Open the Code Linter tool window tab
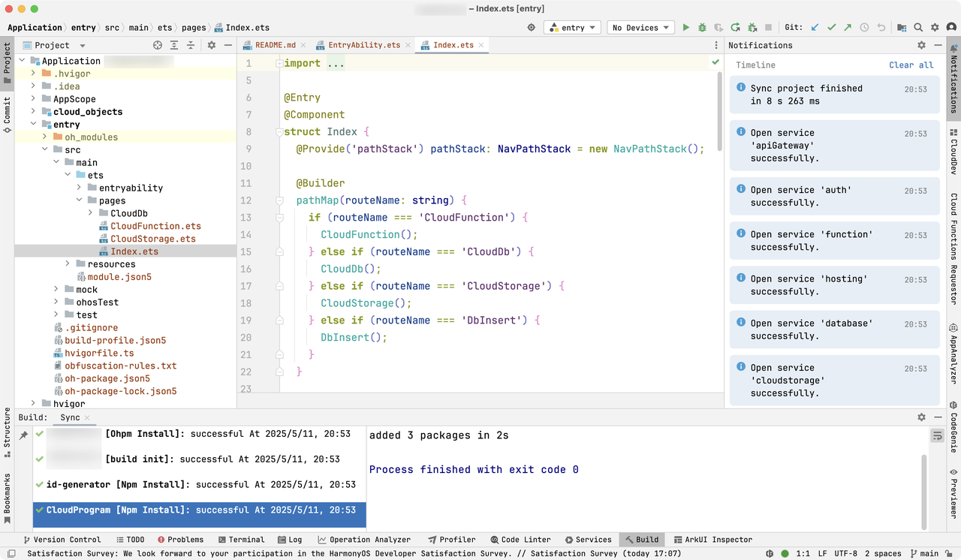 click(520, 539)
